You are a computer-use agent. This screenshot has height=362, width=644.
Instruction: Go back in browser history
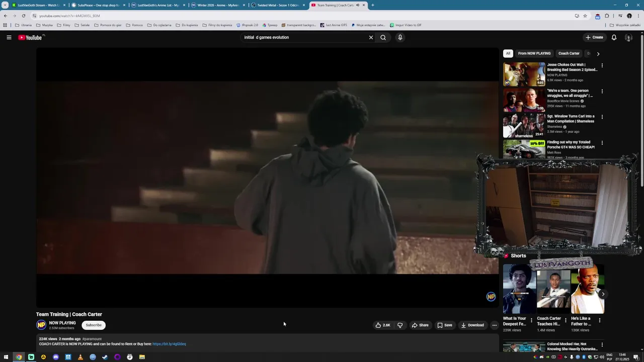(6, 16)
